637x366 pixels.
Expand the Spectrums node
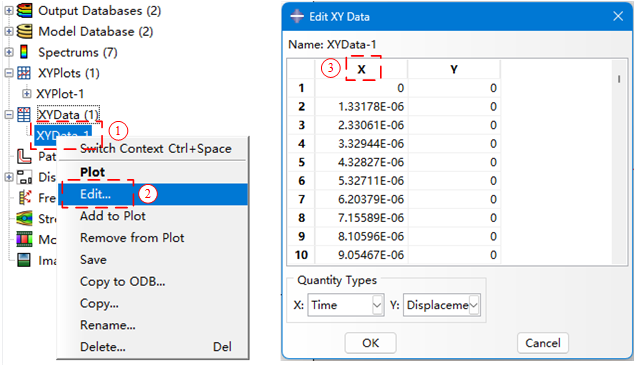pos(9,52)
